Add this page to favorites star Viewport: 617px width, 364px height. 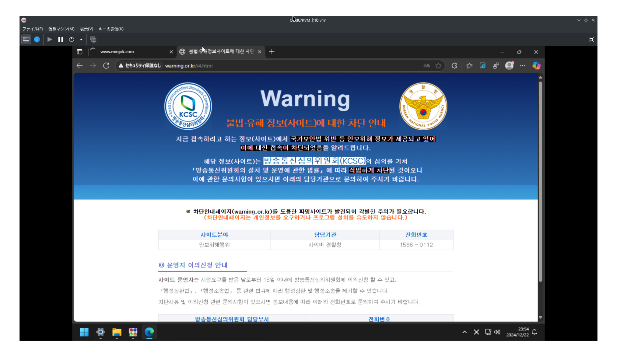(438, 66)
